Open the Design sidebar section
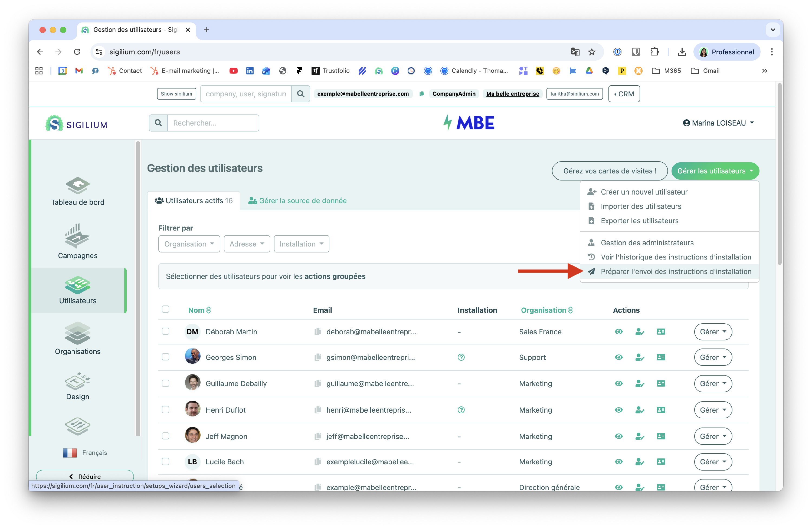The height and width of the screenshot is (529, 812). pos(77,382)
